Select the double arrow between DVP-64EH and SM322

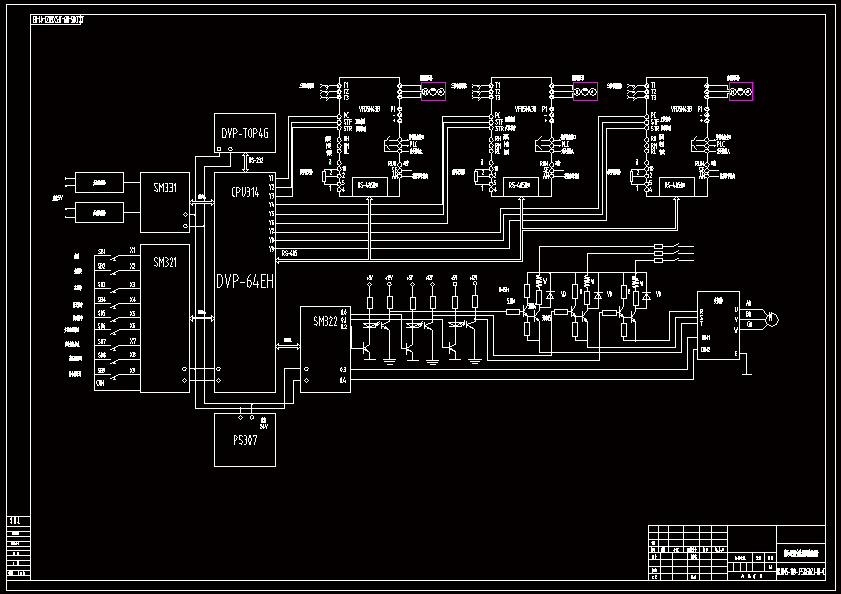(288, 347)
